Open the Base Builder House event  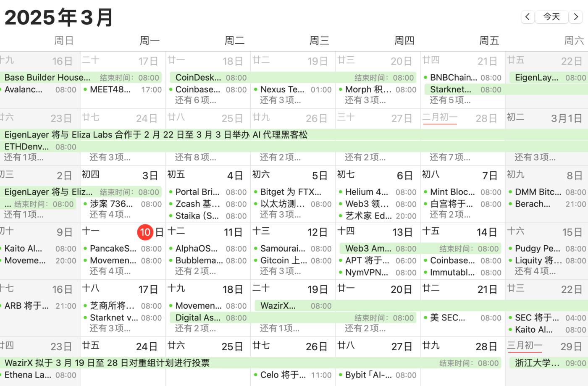(x=47, y=78)
